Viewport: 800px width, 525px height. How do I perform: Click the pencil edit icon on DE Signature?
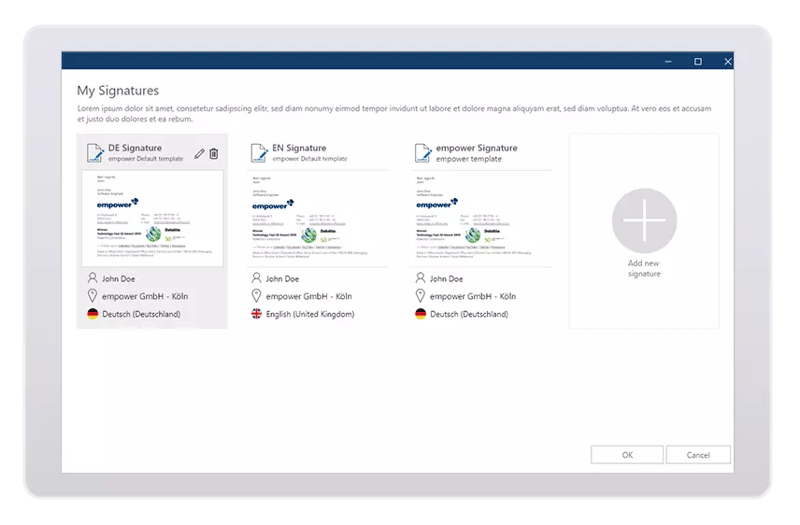point(199,154)
